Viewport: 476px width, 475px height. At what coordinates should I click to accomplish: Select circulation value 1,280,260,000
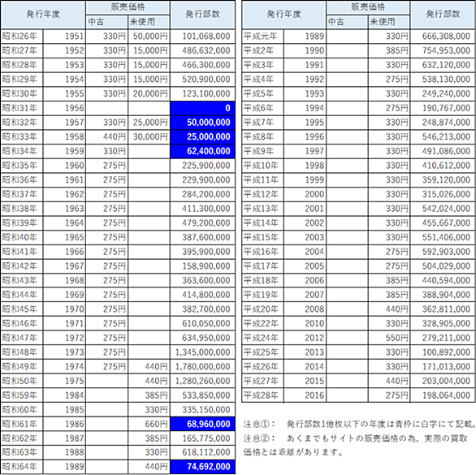pyautogui.click(x=202, y=381)
